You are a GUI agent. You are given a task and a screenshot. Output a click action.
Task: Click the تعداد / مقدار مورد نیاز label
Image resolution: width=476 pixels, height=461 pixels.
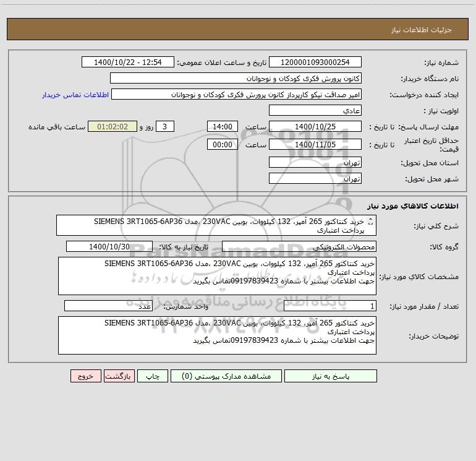click(424, 306)
